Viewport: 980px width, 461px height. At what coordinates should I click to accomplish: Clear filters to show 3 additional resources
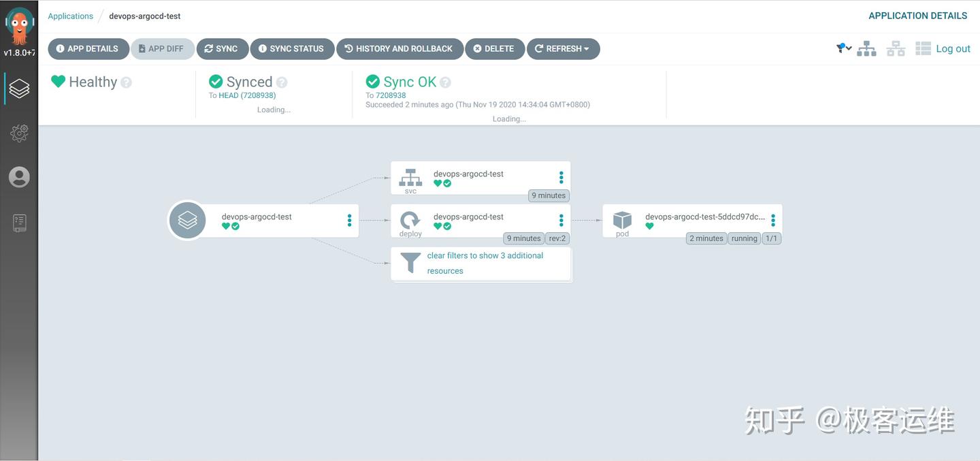pyautogui.click(x=481, y=264)
